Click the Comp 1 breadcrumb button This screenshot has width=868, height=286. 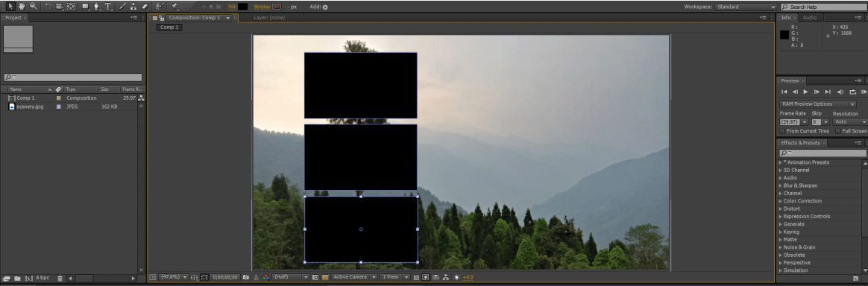coord(169,27)
